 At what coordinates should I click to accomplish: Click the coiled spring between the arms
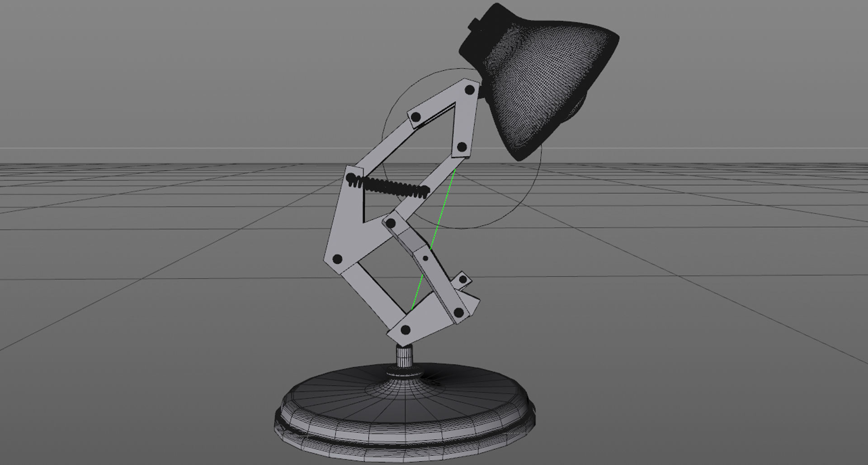point(387,186)
